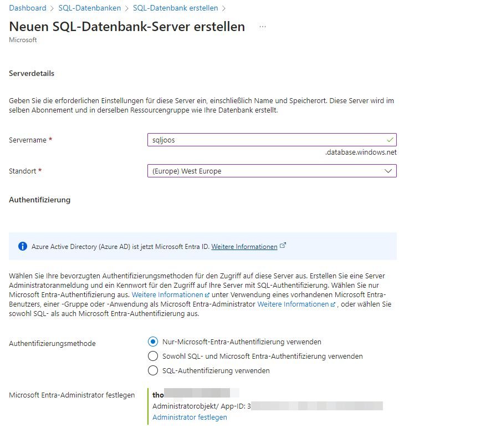Open 'Weitere Informationen' after 'Microsoft Entra-Authentifizierung aus.'
Image resolution: width=496 pixels, height=448 pixels.
[167, 295]
